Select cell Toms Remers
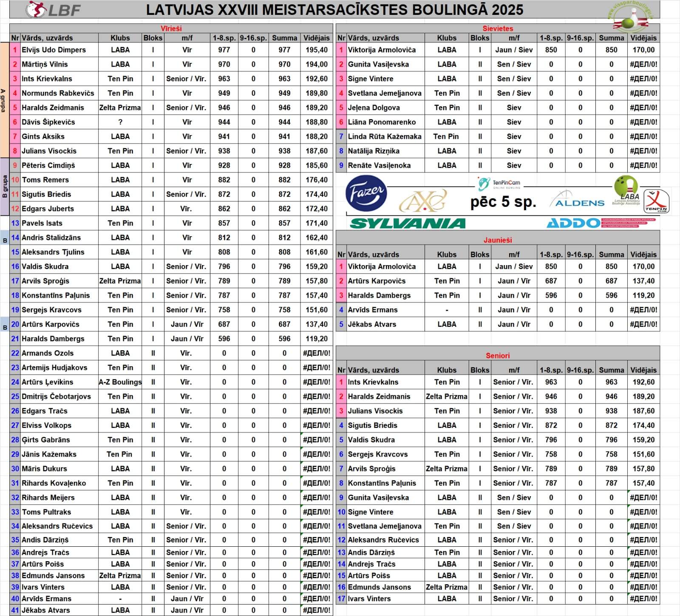Image resolution: width=680 pixels, height=616 pixels. (x=59, y=180)
